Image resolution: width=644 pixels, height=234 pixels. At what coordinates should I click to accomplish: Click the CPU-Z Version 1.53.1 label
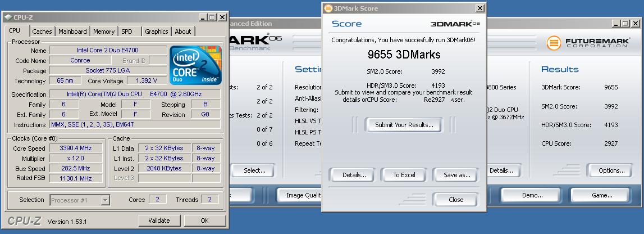pyautogui.click(x=67, y=222)
